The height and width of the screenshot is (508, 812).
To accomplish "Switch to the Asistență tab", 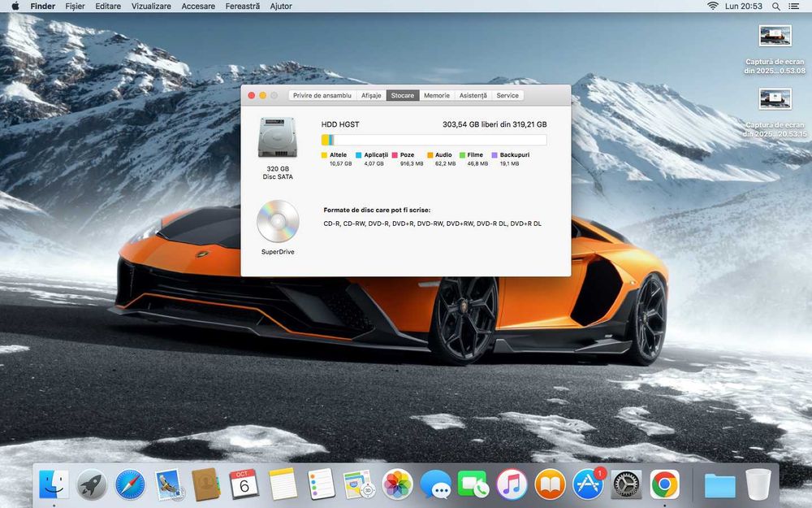I will (473, 95).
